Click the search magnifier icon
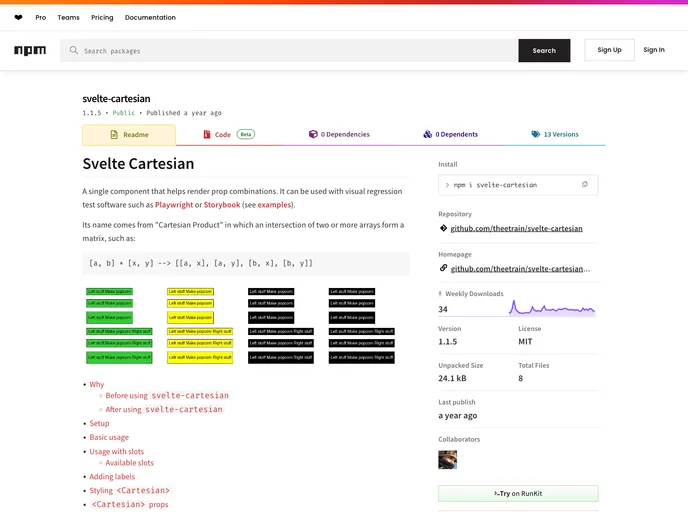 tap(74, 50)
